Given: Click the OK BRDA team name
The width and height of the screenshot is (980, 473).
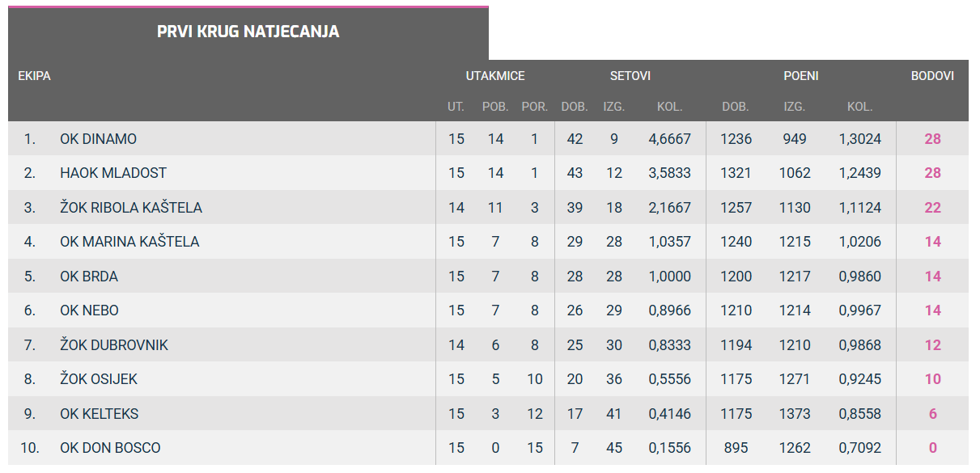Looking at the screenshot, I should pos(89,277).
